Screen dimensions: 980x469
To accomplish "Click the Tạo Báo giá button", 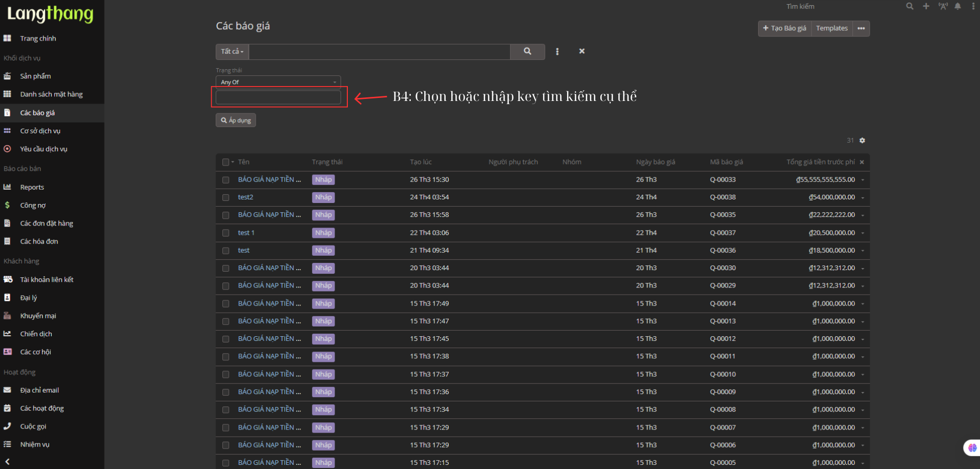I will point(784,28).
